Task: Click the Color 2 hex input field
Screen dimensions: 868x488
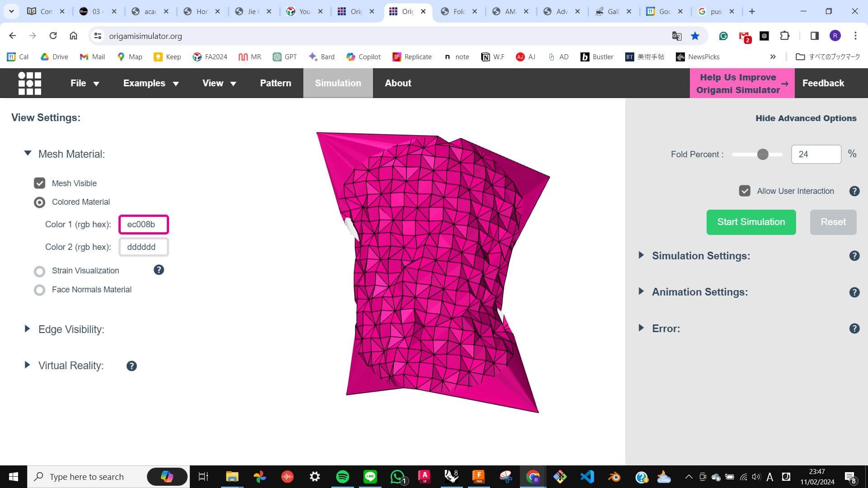Action: click(143, 247)
